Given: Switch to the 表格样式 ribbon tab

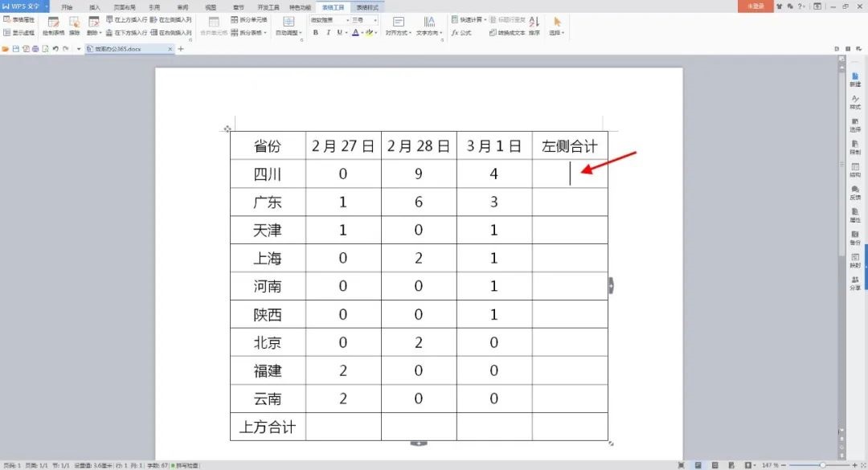Looking at the screenshot, I should [369, 6].
